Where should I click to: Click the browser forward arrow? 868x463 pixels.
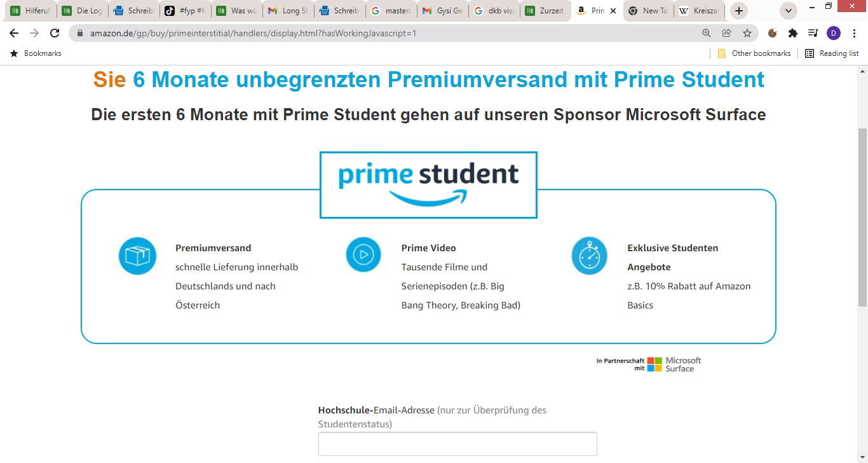[x=34, y=33]
